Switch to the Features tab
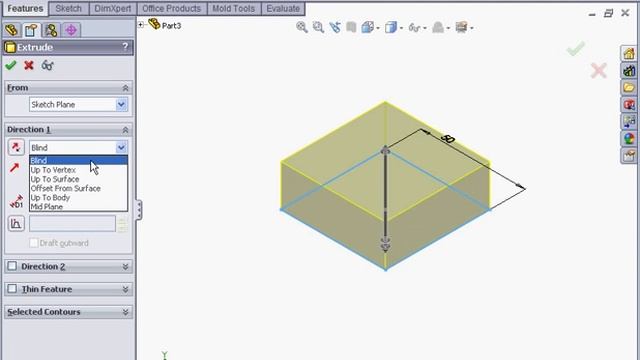This screenshot has height=360, width=640. coord(25,9)
